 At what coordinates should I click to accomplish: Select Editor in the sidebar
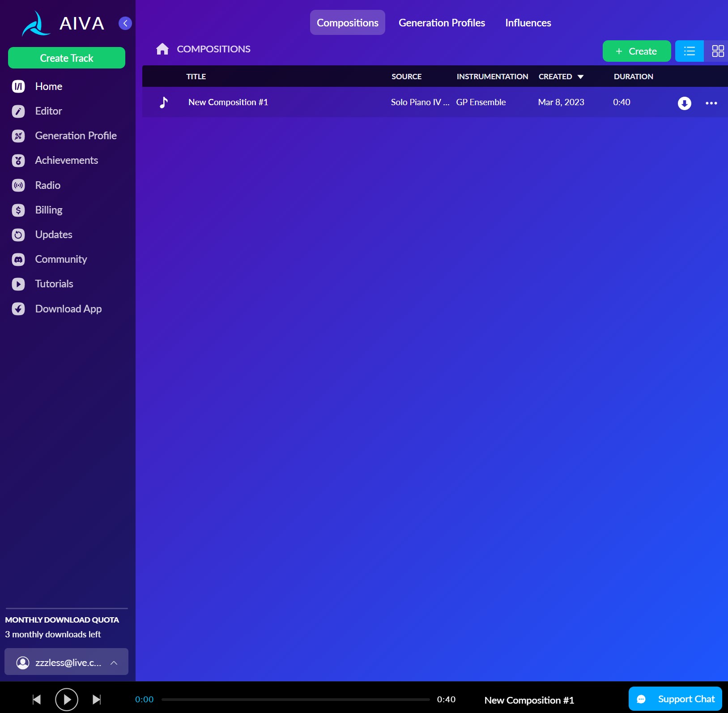[48, 111]
